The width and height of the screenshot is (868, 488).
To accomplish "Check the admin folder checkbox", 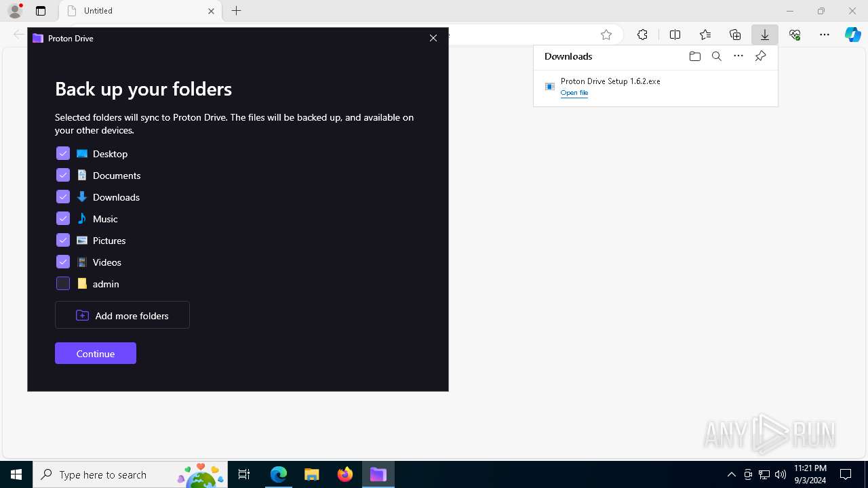I will [x=63, y=284].
